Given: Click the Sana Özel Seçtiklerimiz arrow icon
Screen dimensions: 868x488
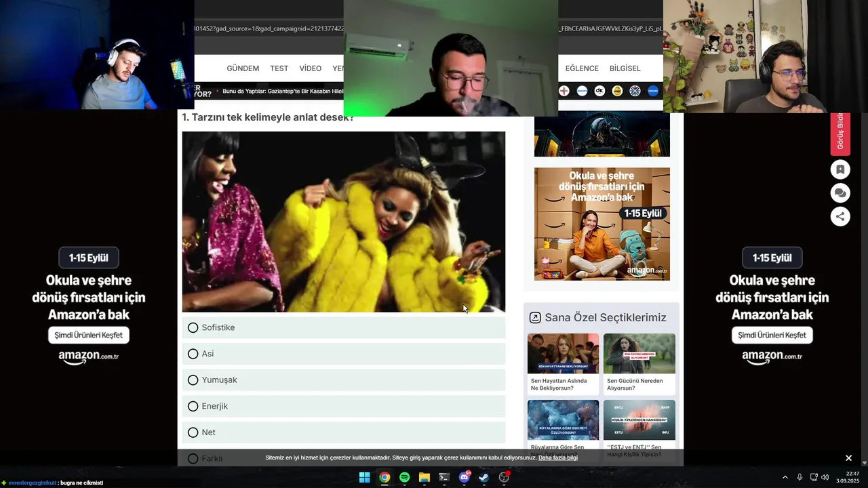Looking at the screenshot, I should coord(535,317).
